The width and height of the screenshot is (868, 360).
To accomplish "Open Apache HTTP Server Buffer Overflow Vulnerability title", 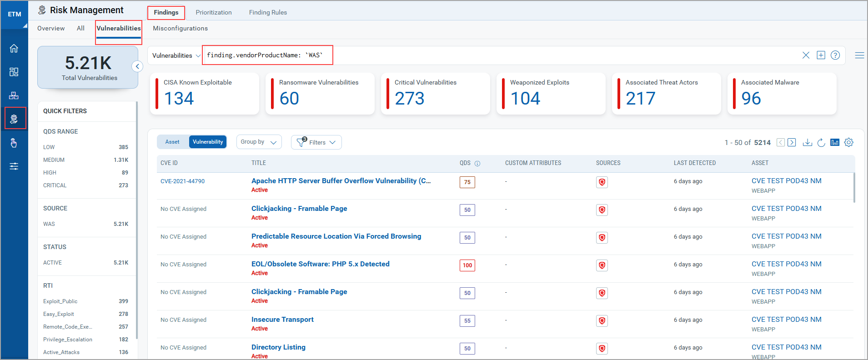I will 341,180.
